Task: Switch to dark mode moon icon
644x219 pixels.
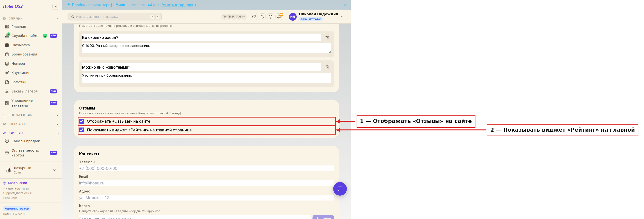Action: point(262,17)
